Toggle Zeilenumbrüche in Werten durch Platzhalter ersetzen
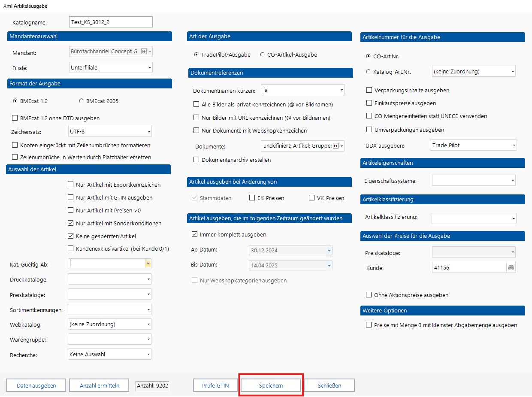532x397 pixels. tap(15, 157)
